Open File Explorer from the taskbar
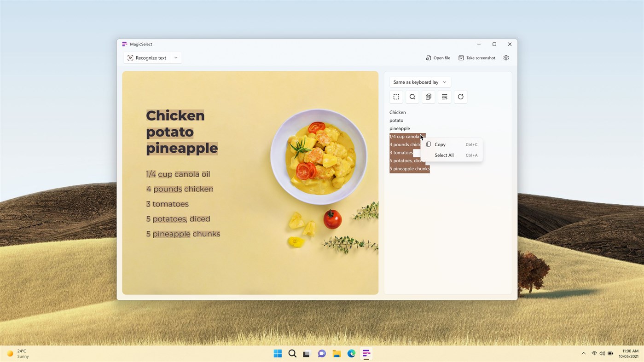644x362 pixels. click(336, 353)
